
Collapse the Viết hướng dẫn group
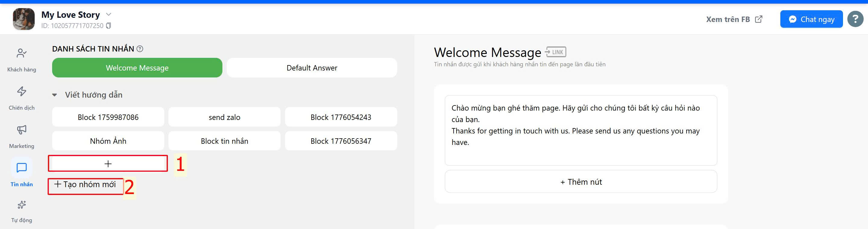click(x=55, y=95)
